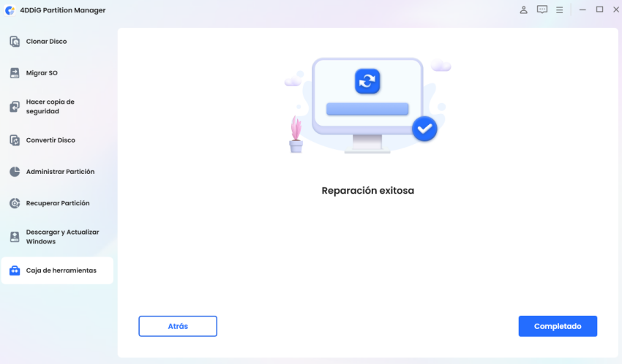Select the Migrar SO icon
The width and height of the screenshot is (622, 364).
pos(15,73)
